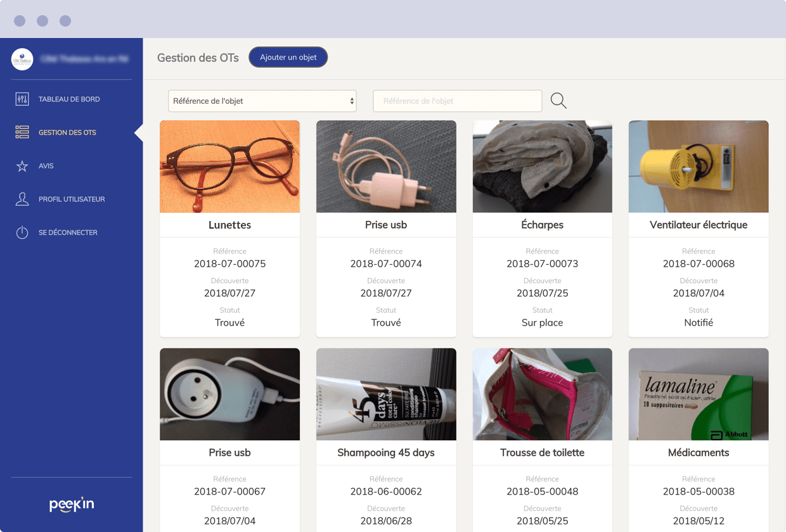The image size is (786, 532).
Task: Open the white power socket photo
Action: click(x=229, y=395)
